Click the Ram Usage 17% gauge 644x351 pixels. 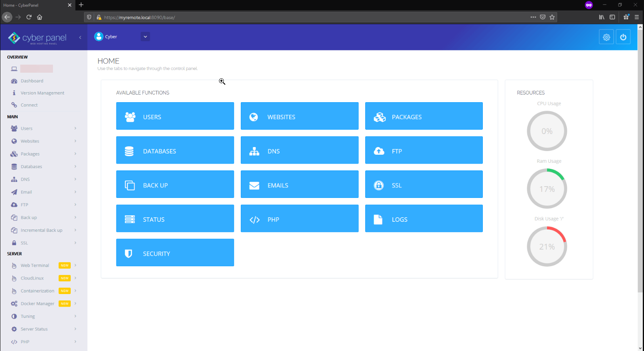tap(547, 189)
